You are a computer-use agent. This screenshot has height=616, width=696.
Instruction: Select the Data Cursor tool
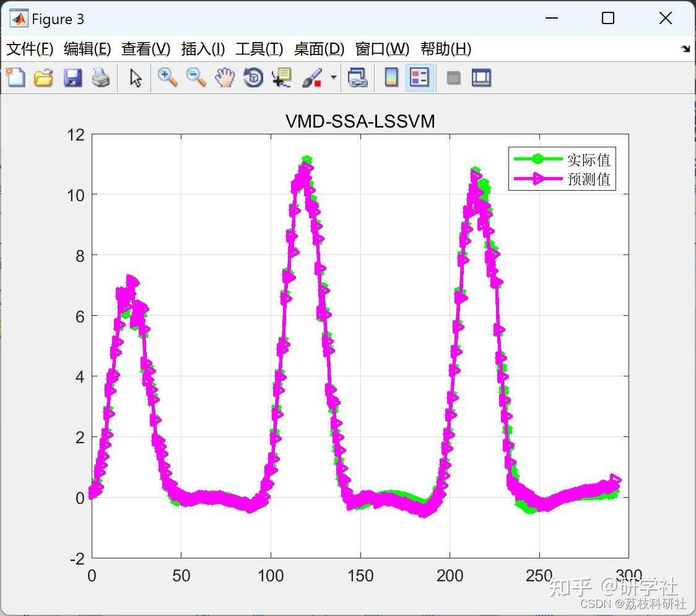(x=282, y=77)
